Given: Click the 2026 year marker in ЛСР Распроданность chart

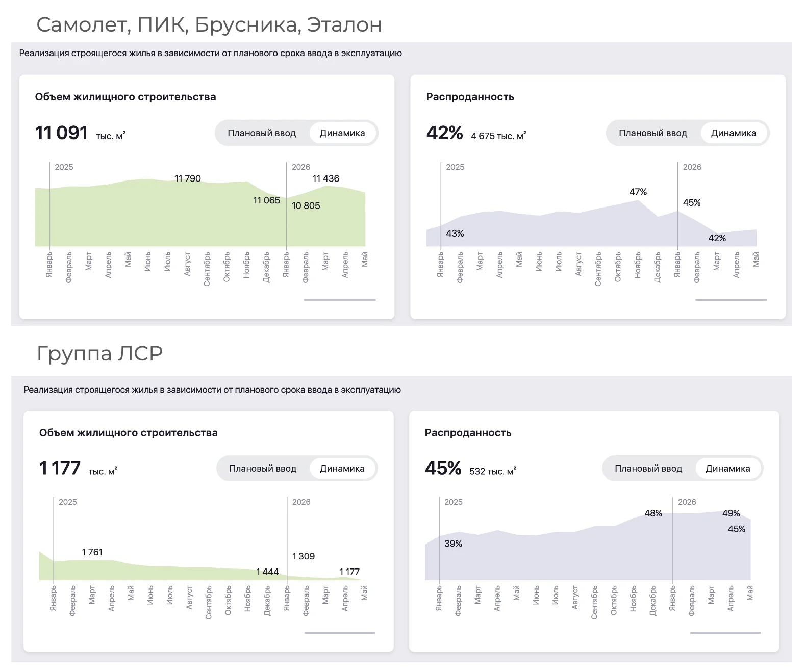Looking at the screenshot, I should [x=687, y=502].
